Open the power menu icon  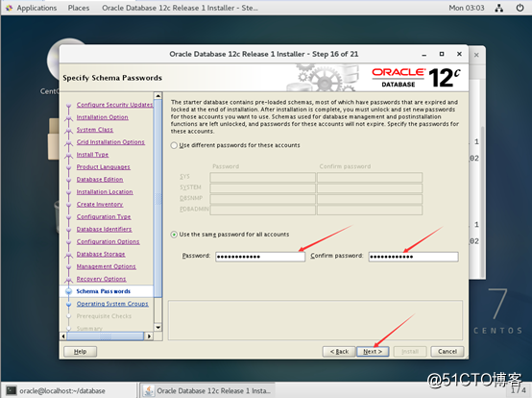(x=520, y=8)
